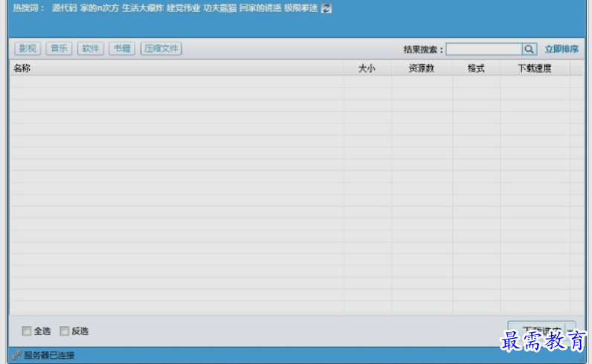The width and height of the screenshot is (592, 364).
Task: Open hot search word 功夫熊猫
Action: click(219, 8)
